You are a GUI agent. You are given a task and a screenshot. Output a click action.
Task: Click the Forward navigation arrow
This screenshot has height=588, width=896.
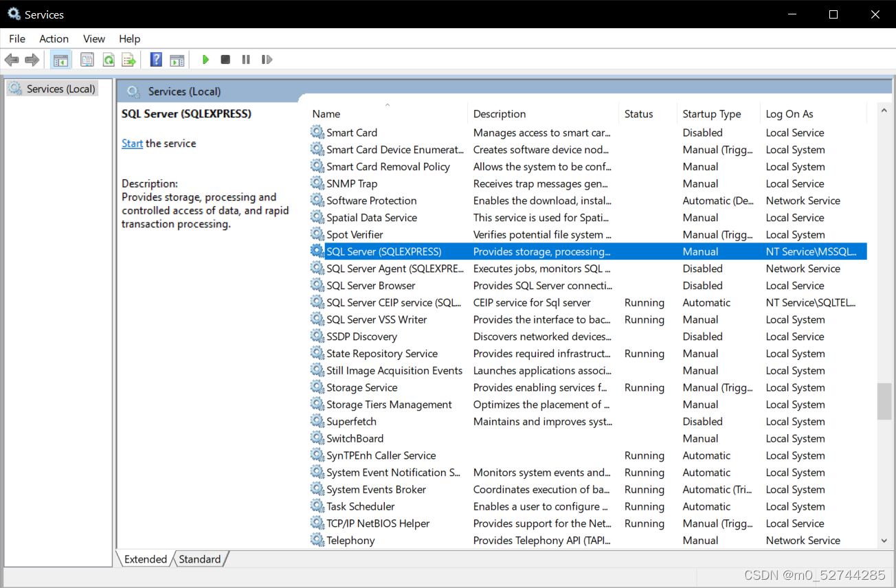tap(32, 59)
